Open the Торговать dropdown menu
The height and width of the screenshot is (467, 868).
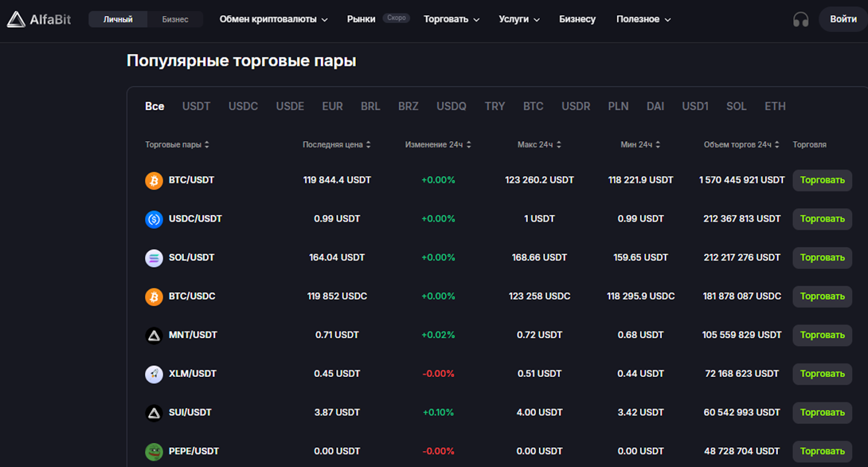tap(451, 20)
